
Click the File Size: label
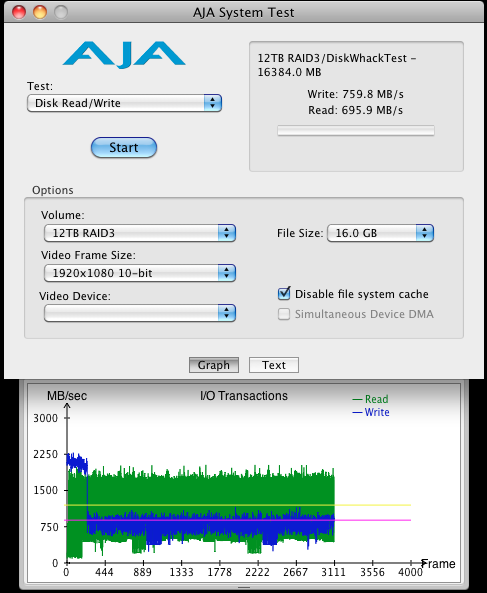(x=300, y=233)
